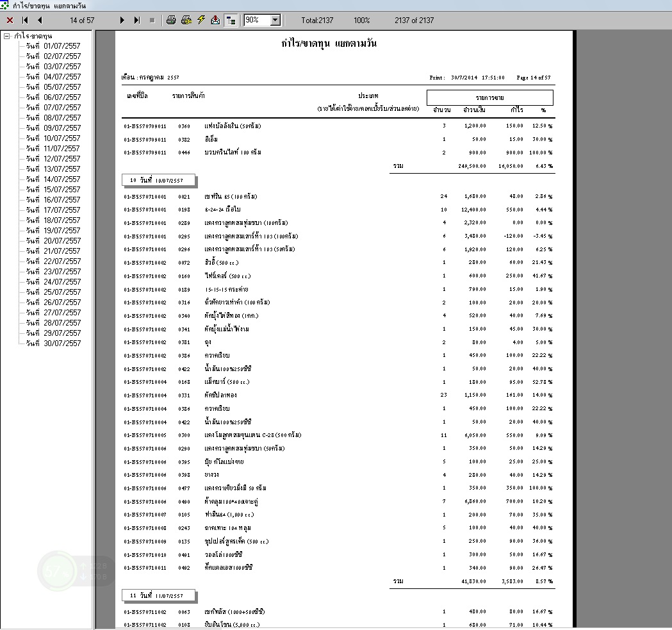672x630 pixels.
Task: Click the Total:2137 record count
Action: pos(317,20)
